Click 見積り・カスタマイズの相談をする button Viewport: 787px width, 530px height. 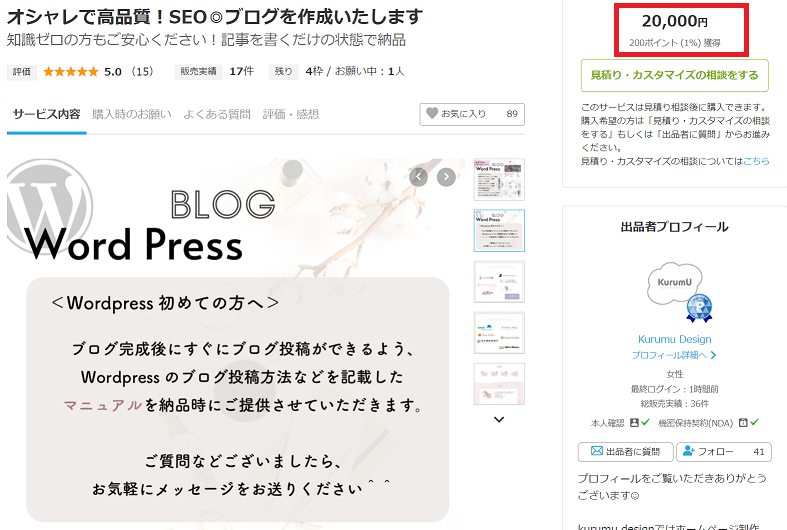tap(675, 75)
